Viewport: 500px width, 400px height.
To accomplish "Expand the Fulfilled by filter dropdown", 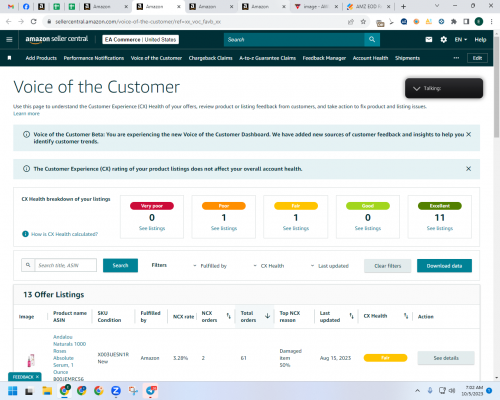I will click(x=210, y=266).
